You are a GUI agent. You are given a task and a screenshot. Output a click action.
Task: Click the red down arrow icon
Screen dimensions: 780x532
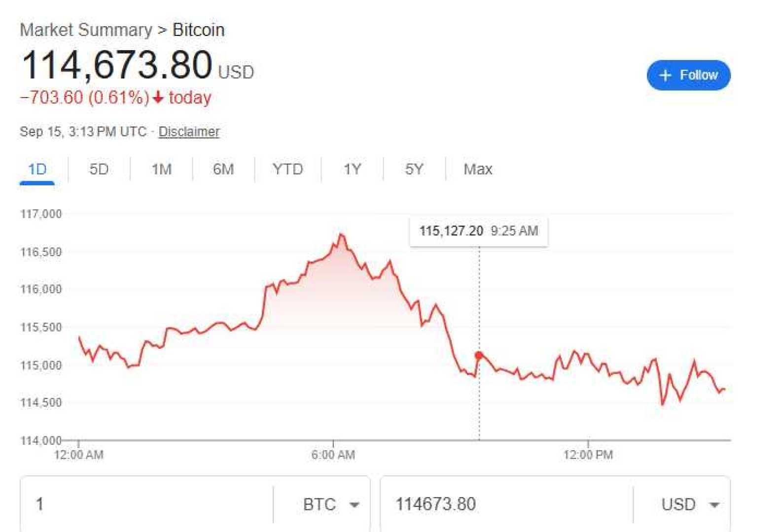point(158,98)
